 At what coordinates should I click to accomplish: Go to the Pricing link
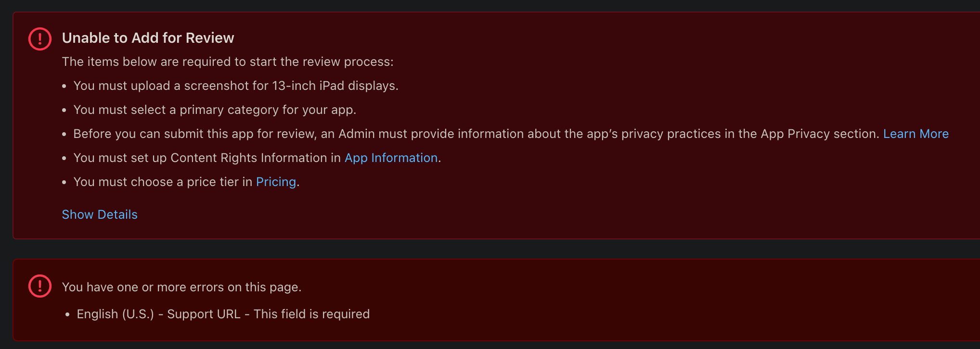coord(276,182)
